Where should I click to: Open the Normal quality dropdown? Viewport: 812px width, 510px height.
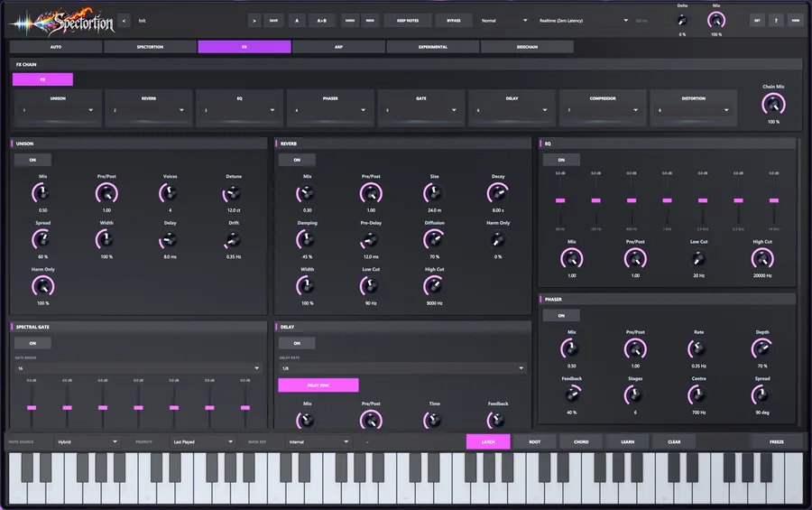[x=503, y=21]
